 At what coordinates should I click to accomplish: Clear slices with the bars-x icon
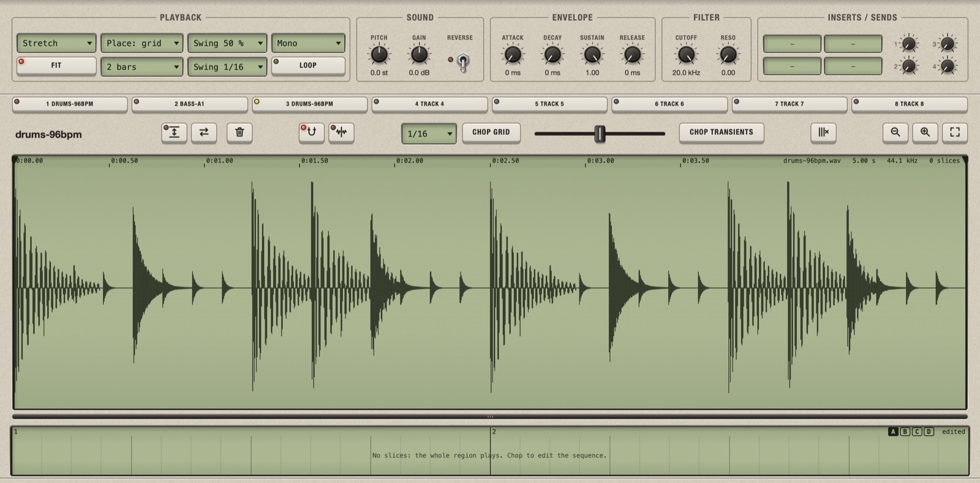pos(823,132)
